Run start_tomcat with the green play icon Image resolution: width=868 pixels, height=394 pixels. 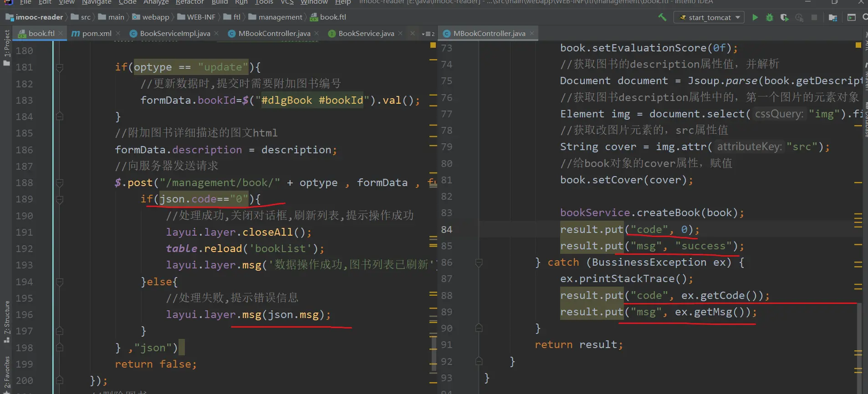(x=755, y=17)
